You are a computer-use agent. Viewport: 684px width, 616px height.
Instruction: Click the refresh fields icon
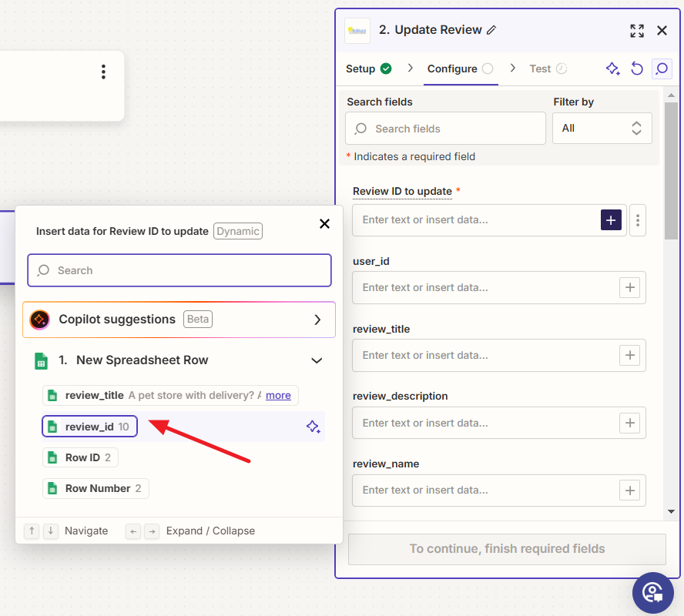[637, 69]
